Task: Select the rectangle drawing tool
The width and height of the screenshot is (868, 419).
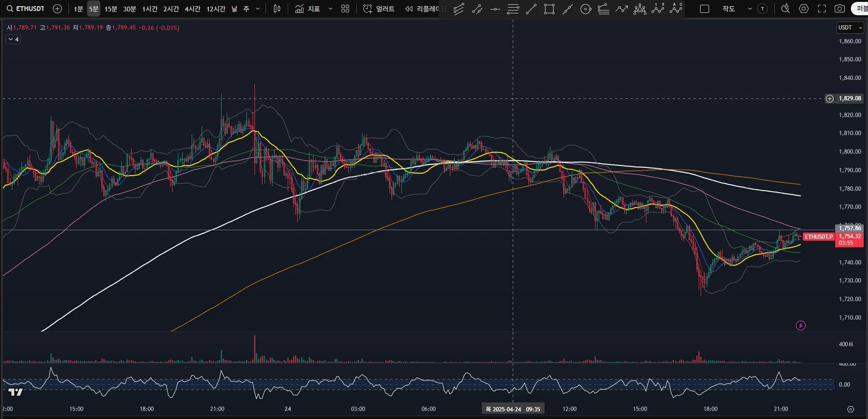Action: 549,9
